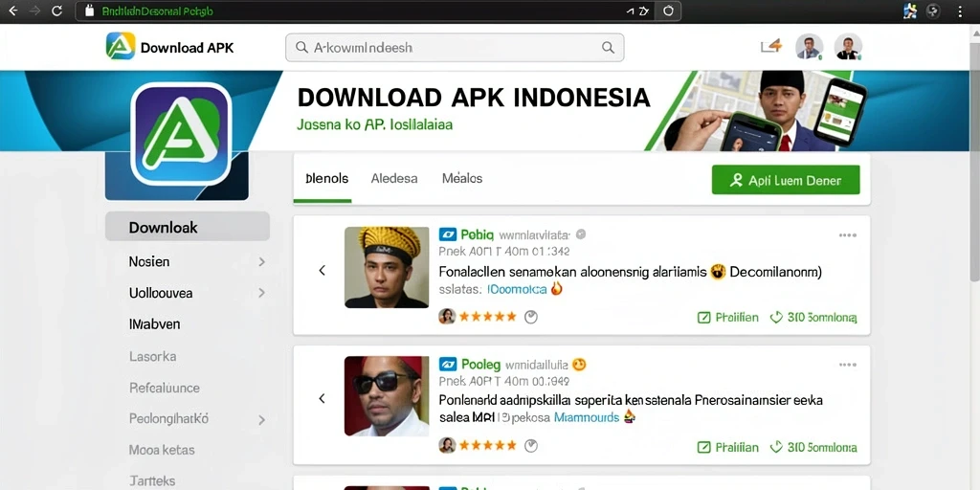980x490 pixels.
Task: Open the notifications icon in the header
Action: pos(771,46)
